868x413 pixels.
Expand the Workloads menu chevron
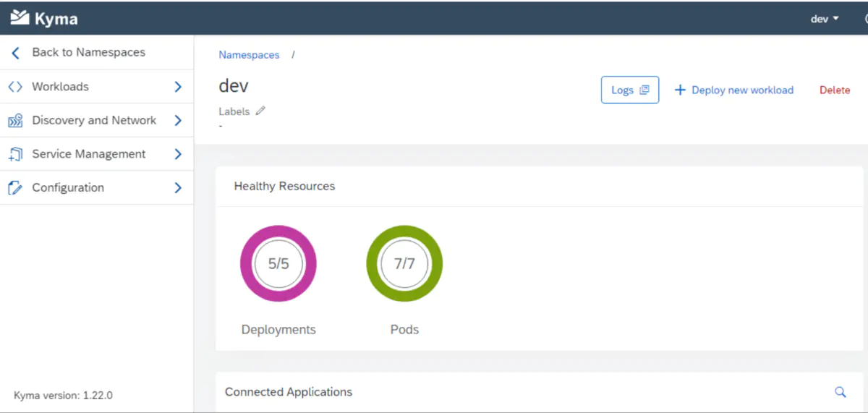(178, 87)
